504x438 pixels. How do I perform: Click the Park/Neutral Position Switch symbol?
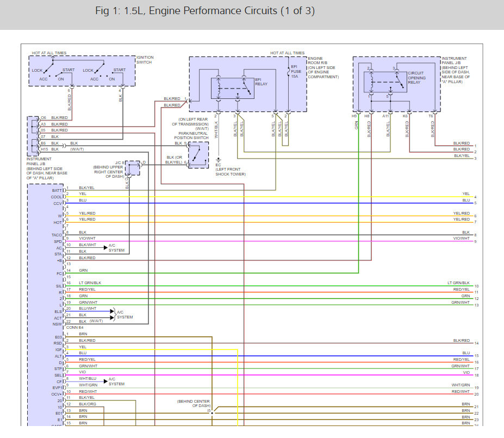point(198,155)
